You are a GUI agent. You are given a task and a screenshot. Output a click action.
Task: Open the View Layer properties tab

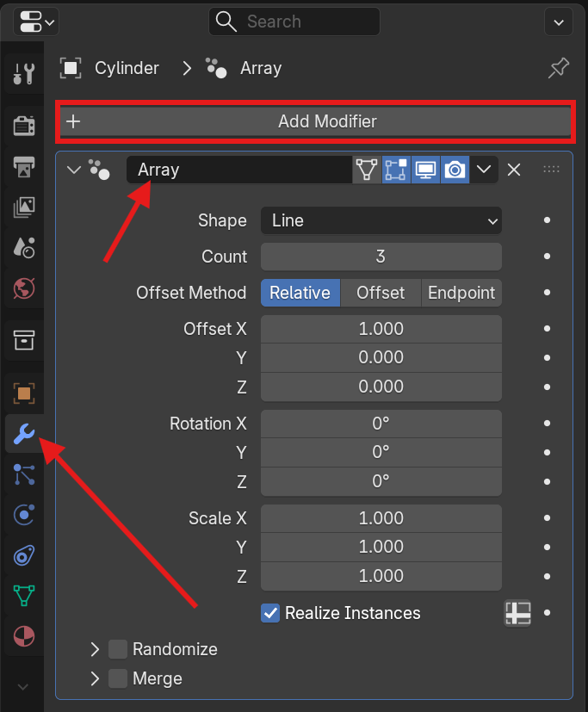click(24, 207)
